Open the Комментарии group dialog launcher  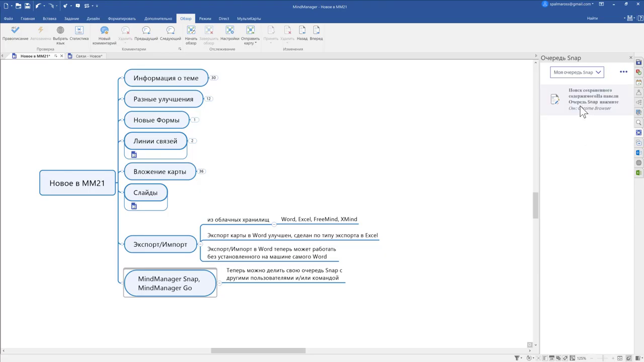pyautogui.click(x=180, y=49)
